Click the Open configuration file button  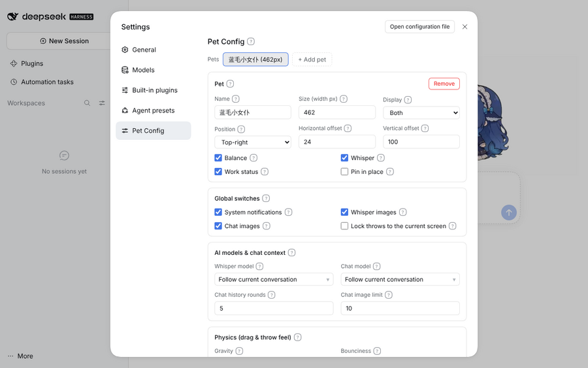(x=419, y=27)
